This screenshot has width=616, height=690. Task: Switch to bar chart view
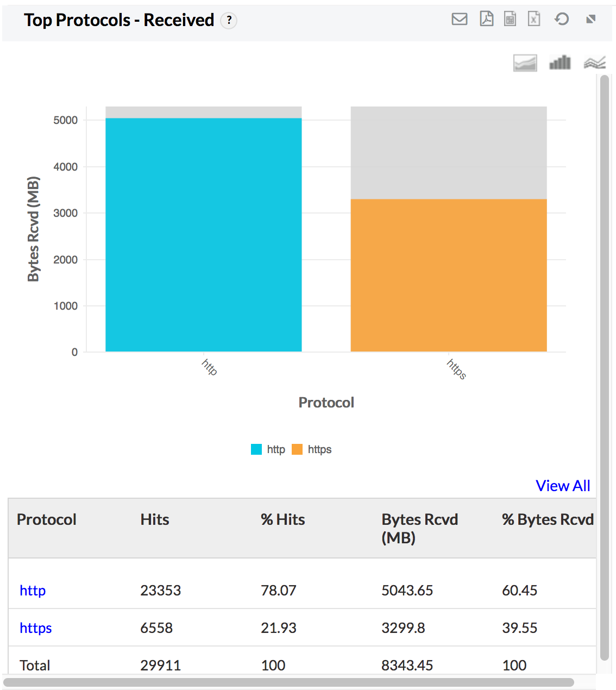point(560,63)
